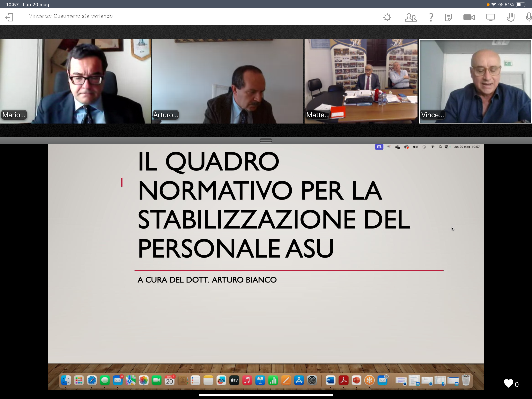The image size is (532, 399).
Task: Start screen sharing via monitor icon
Action: coord(490,17)
